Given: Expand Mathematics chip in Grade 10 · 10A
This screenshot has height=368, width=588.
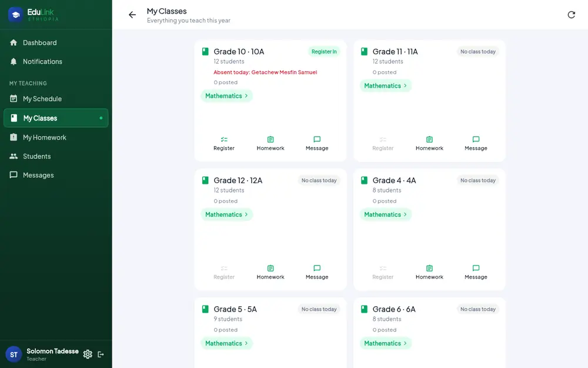Looking at the screenshot, I should [226, 96].
